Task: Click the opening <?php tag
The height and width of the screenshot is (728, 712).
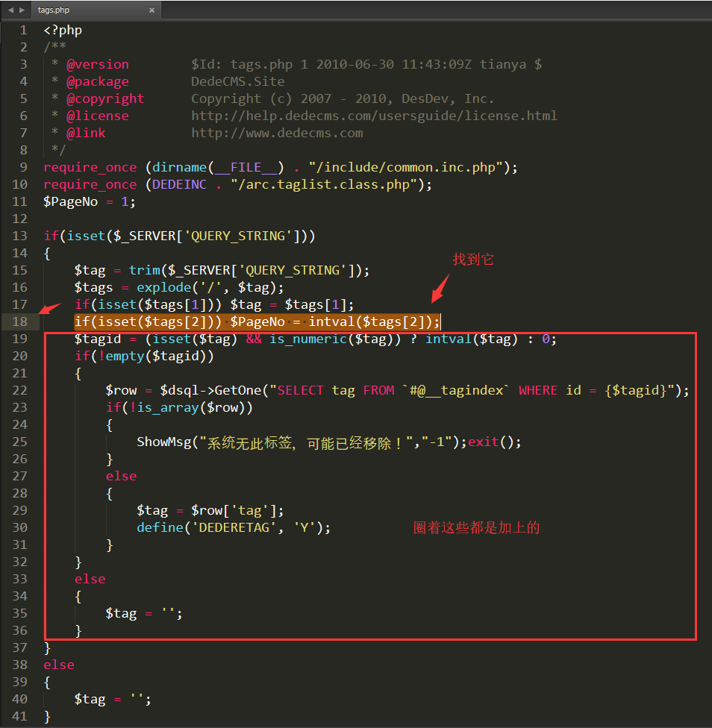Action: click(x=63, y=31)
